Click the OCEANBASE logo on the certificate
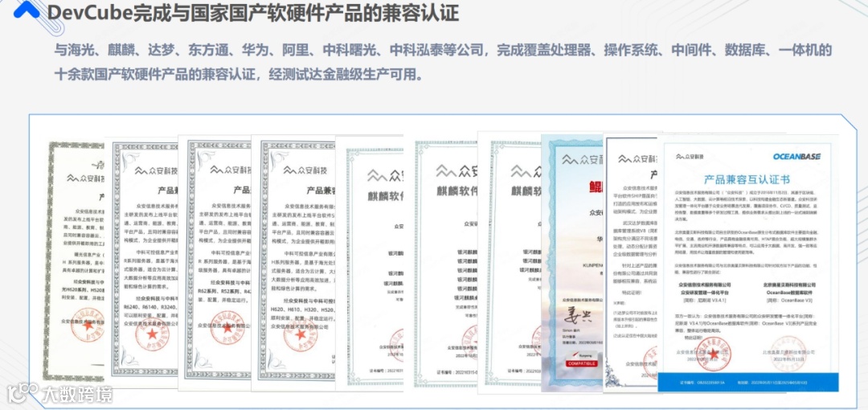The height and width of the screenshot is (410, 868). 796,157
